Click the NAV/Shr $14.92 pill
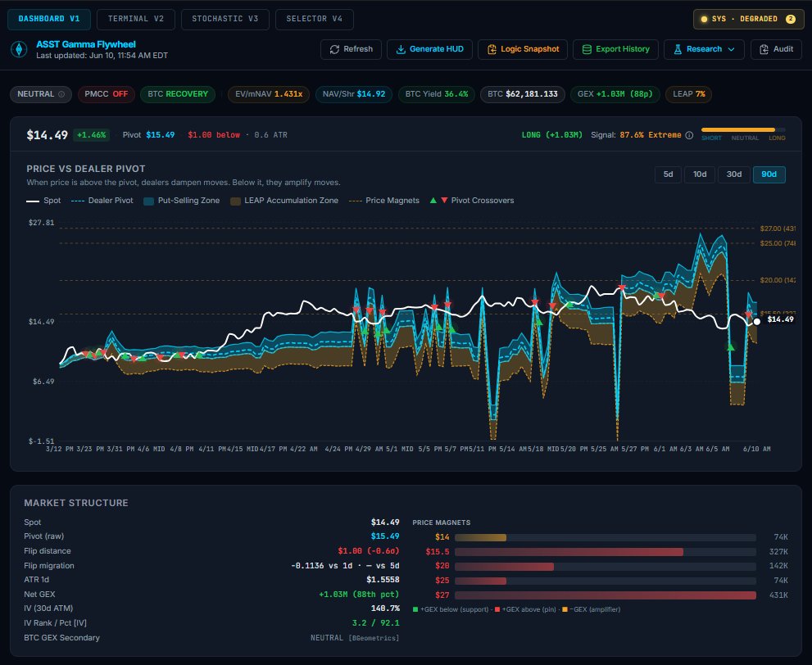 click(x=354, y=94)
